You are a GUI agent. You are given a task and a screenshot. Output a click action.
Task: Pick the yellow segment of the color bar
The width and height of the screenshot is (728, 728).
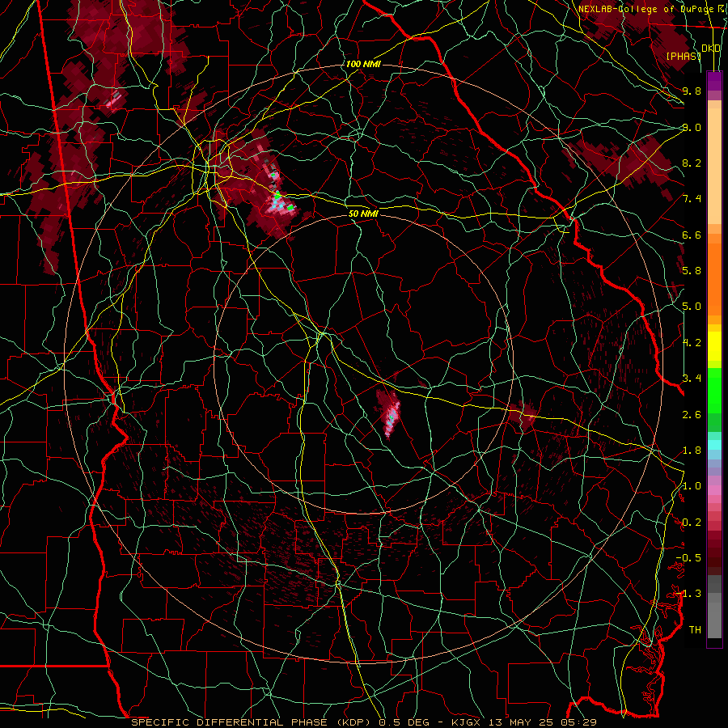(x=714, y=346)
